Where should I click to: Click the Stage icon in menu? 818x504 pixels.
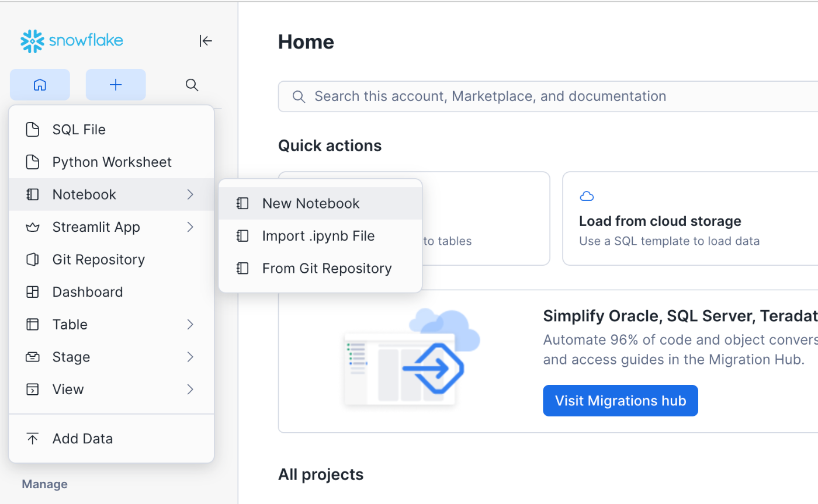click(x=33, y=357)
